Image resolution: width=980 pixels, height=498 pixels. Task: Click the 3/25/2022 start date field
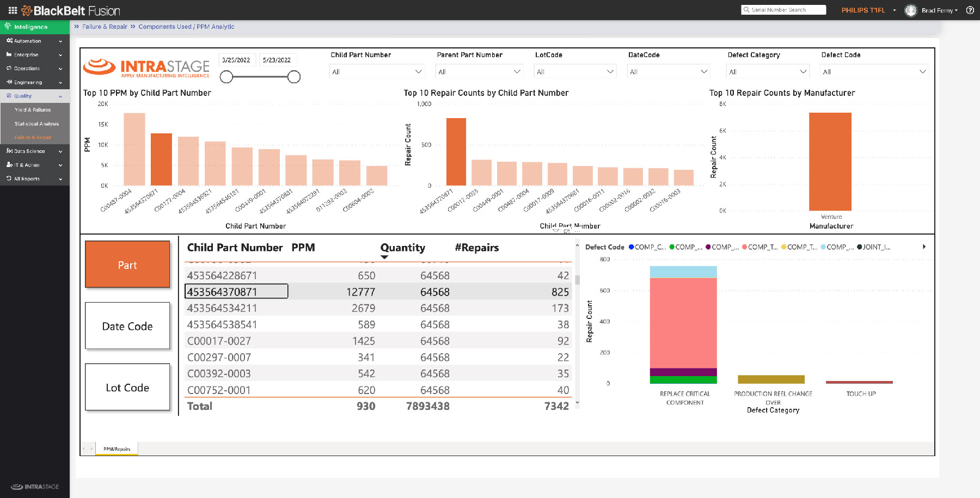pyautogui.click(x=236, y=60)
